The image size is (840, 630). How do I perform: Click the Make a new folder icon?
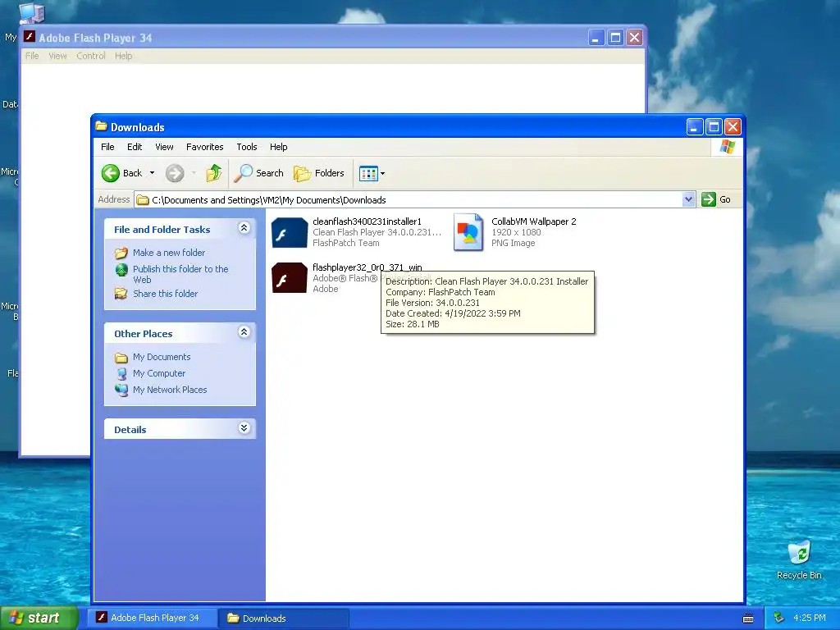tap(121, 253)
